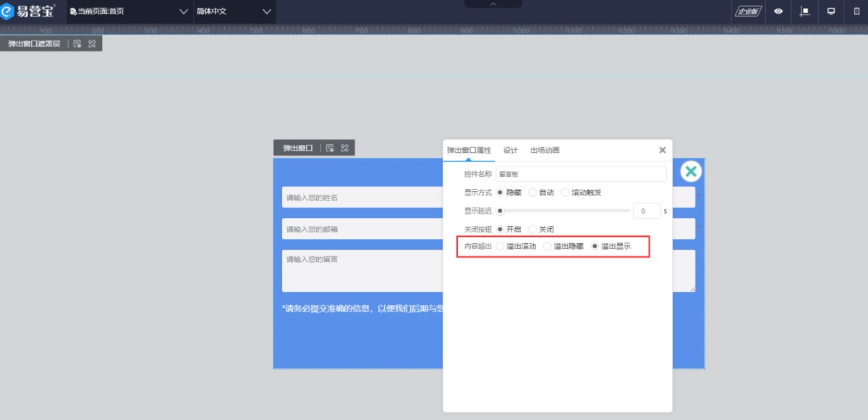868x420 pixels.
Task: Choose 关闭 for the close button setting
Action: pyautogui.click(x=541, y=229)
